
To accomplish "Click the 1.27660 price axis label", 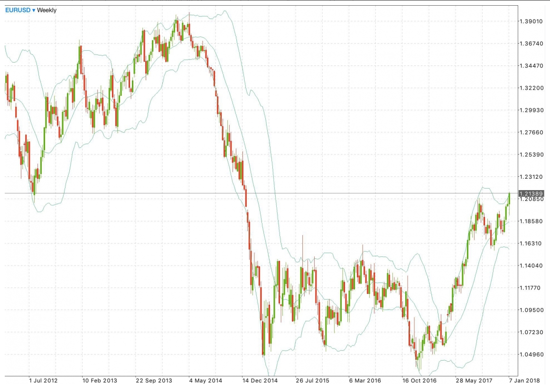I will [x=531, y=132].
